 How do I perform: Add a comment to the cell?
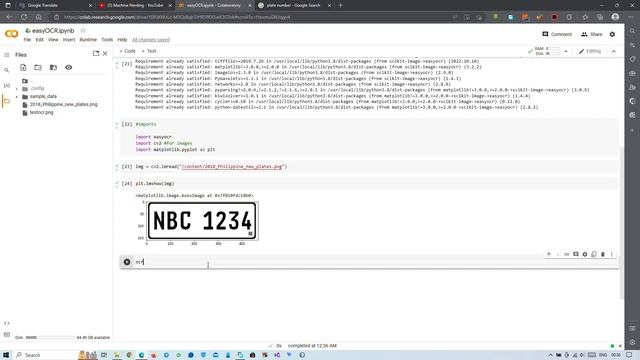point(576,254)
